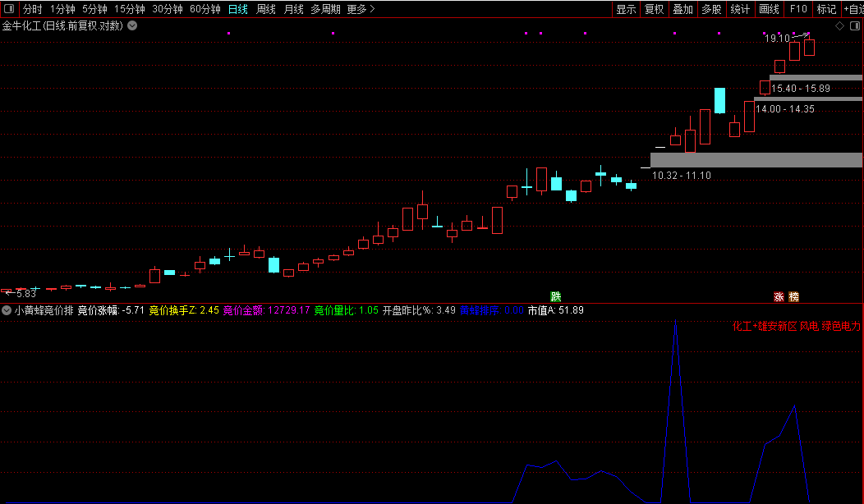Expand the 小黄蜂竞价排 indicator dropdown
864x504 pixels.
[x=7, y=310]
